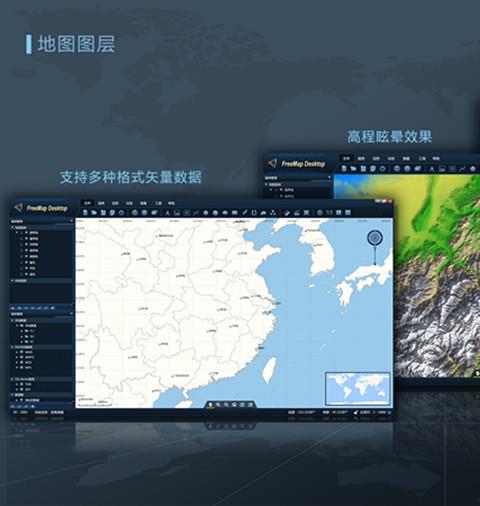Image resolution: width=480 pixels, height=506 pixels.
Task: Click the compass navigation control on the map
Action: (375, 237)
